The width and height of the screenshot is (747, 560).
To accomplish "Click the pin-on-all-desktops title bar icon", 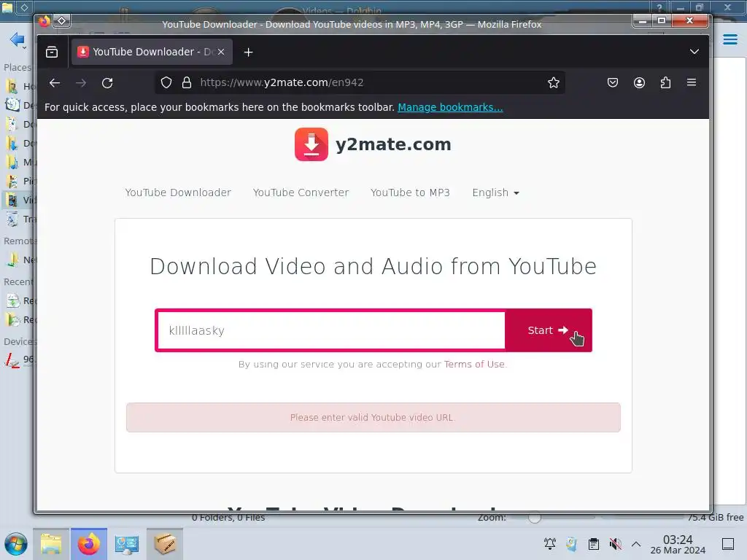I will click(62, 21).
